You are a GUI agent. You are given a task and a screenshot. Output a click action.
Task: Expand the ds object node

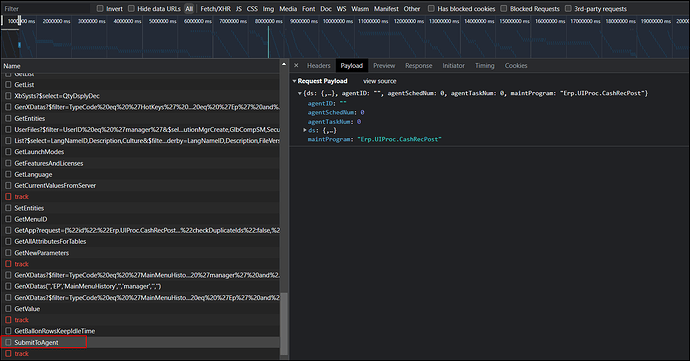tap(305, 130)
